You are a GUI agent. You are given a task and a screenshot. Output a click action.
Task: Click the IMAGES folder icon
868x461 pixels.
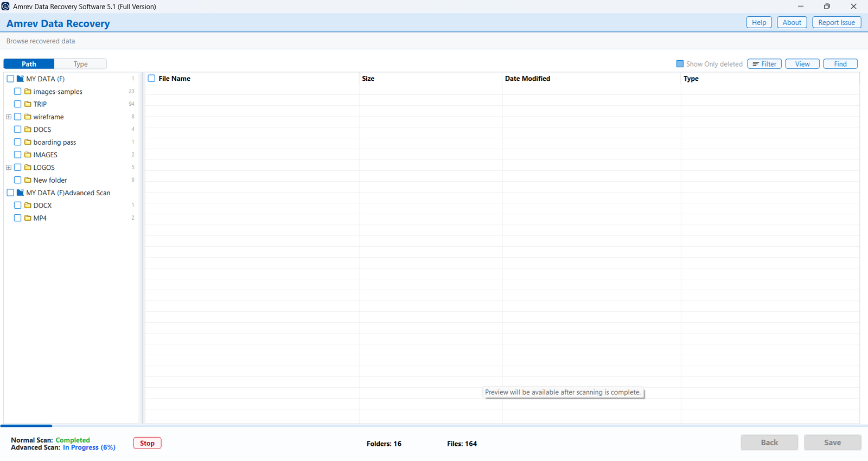click(x=28, y=155)
